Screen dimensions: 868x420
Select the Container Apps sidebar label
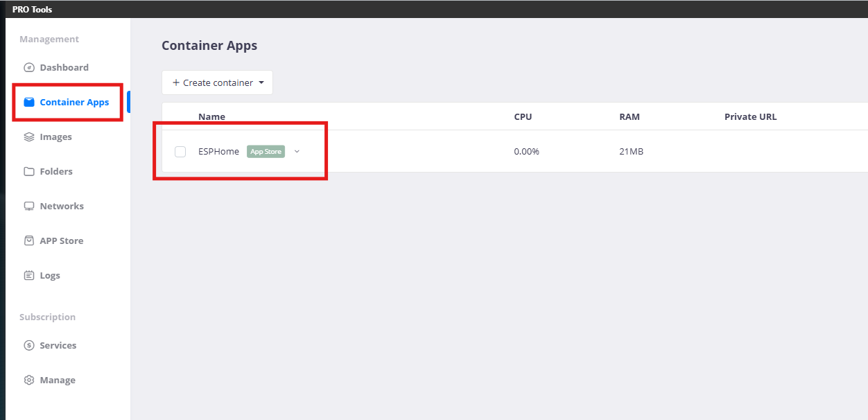coord(74,102)
